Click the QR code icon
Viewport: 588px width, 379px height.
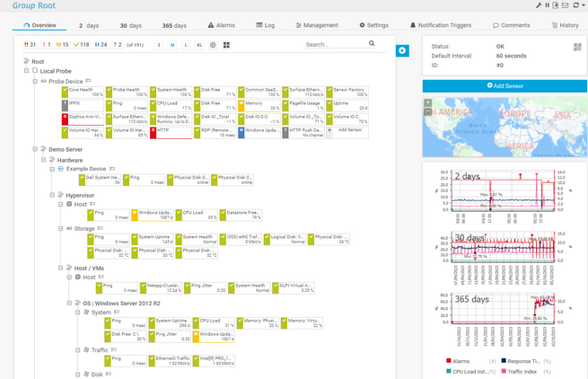click(x=578, y=47)
